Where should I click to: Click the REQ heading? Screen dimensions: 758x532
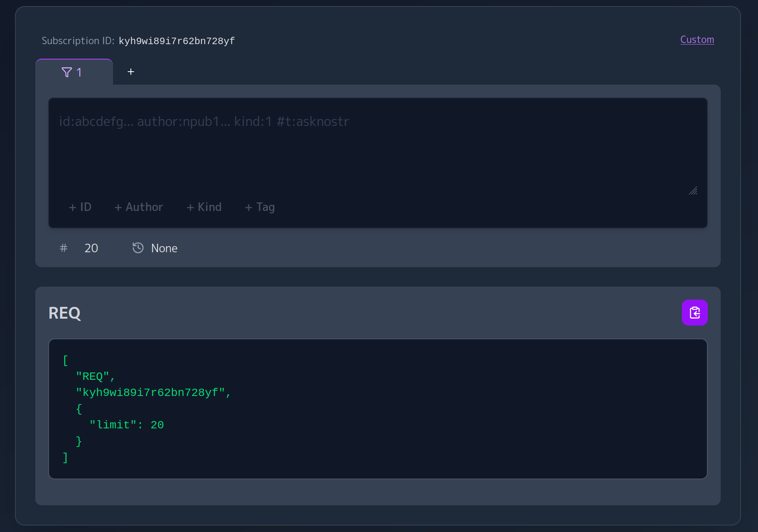pos(65,313)
